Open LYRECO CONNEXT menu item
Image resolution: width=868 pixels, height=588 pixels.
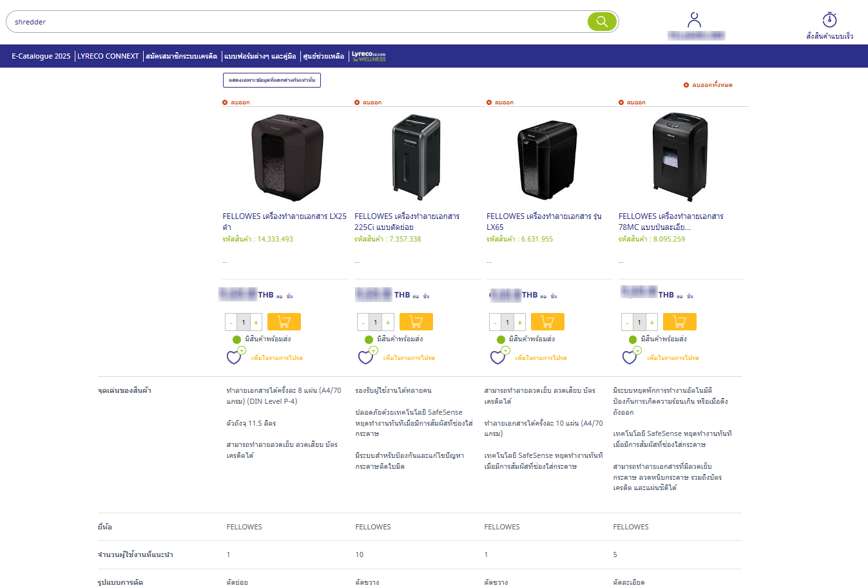tap(108, 56)
